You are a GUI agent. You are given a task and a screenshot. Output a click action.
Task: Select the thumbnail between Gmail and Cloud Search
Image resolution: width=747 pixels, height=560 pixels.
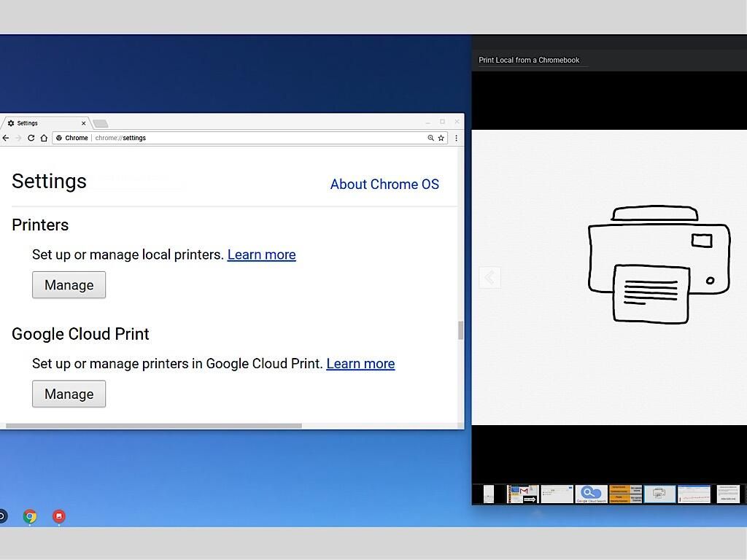pos(557,494)
